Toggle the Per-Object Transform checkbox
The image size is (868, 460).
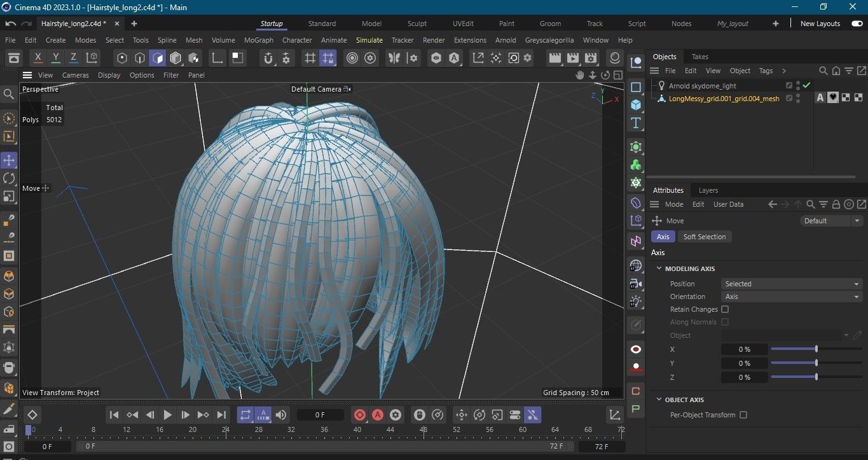pos(743,415)
